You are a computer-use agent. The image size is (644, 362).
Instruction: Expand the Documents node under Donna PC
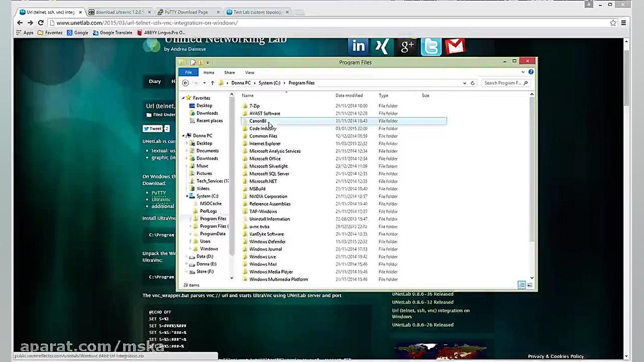pyautogui.click(x=187, y=151)
